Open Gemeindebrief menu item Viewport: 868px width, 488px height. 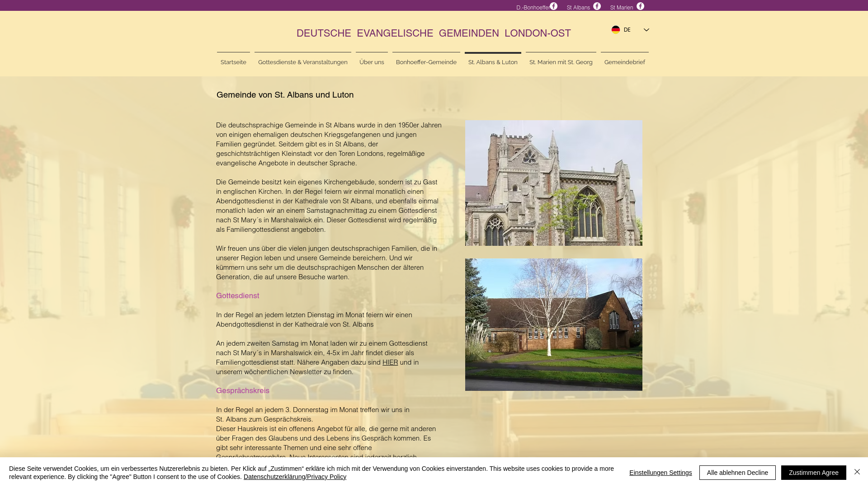coord(624,62)
